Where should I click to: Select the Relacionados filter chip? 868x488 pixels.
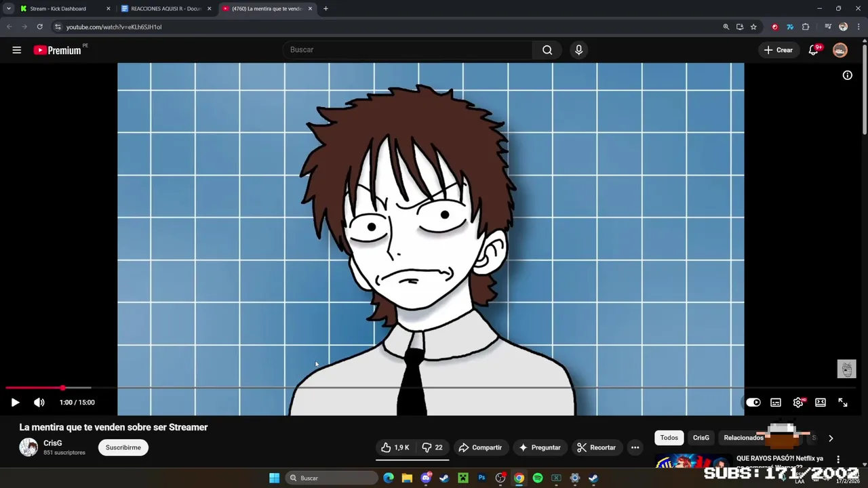click(x=743, y=438)
